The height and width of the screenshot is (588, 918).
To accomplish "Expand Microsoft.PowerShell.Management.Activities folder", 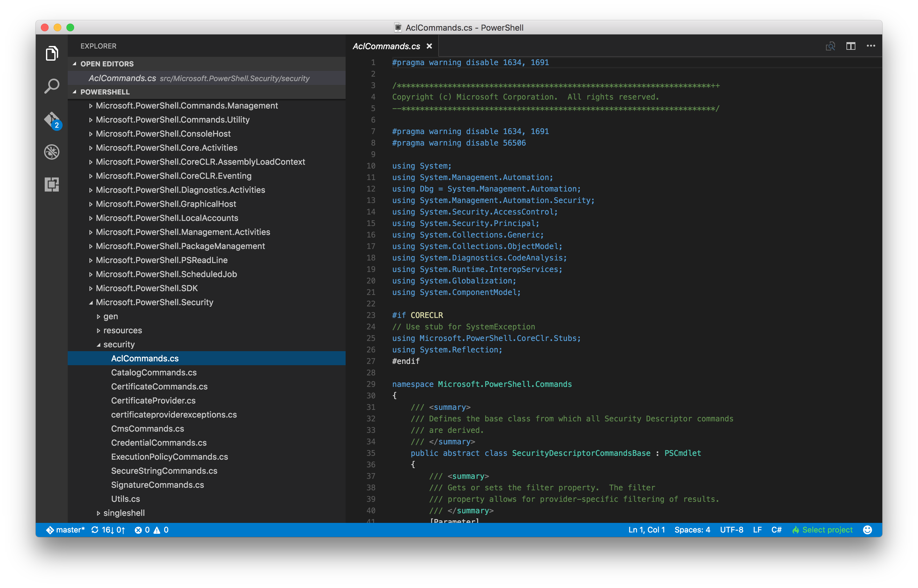I will [x=207, y=232].
